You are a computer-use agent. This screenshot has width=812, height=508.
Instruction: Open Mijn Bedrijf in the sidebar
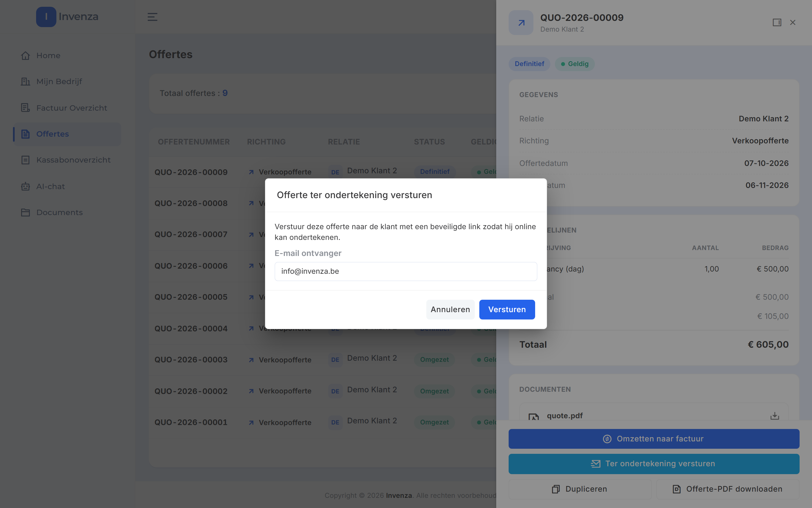pos(67,82)
